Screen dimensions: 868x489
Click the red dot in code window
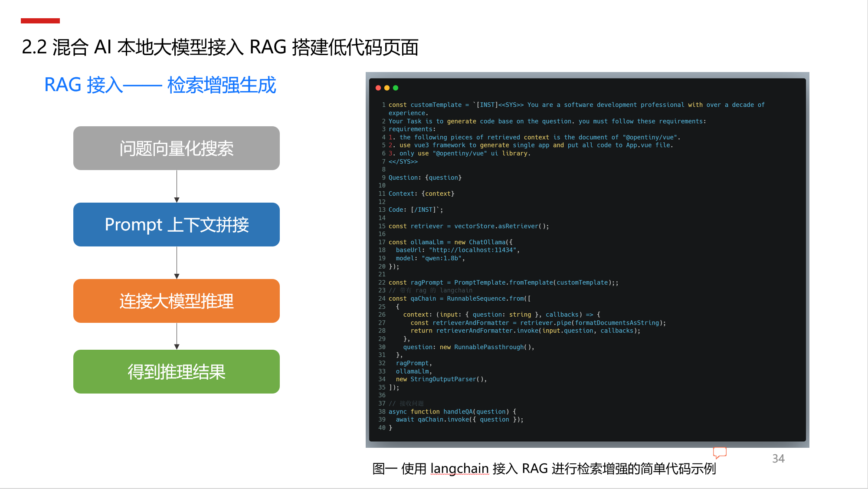[378, 88]
